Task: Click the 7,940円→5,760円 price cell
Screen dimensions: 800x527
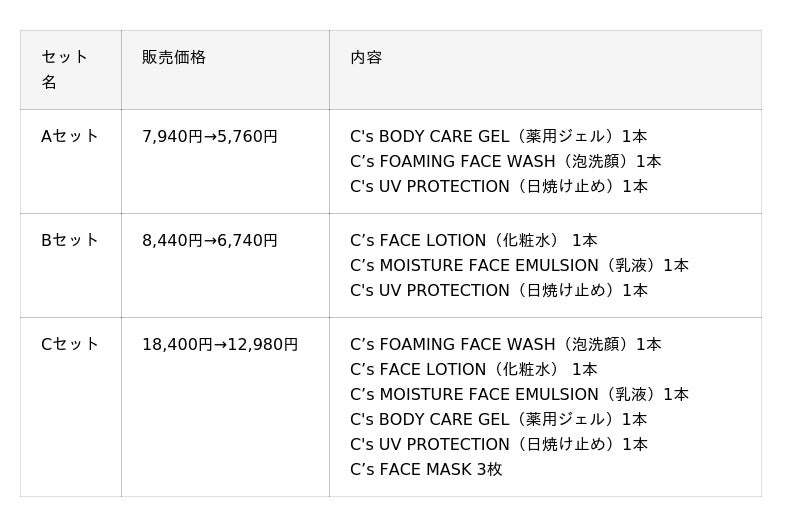Action: (210, 136)
